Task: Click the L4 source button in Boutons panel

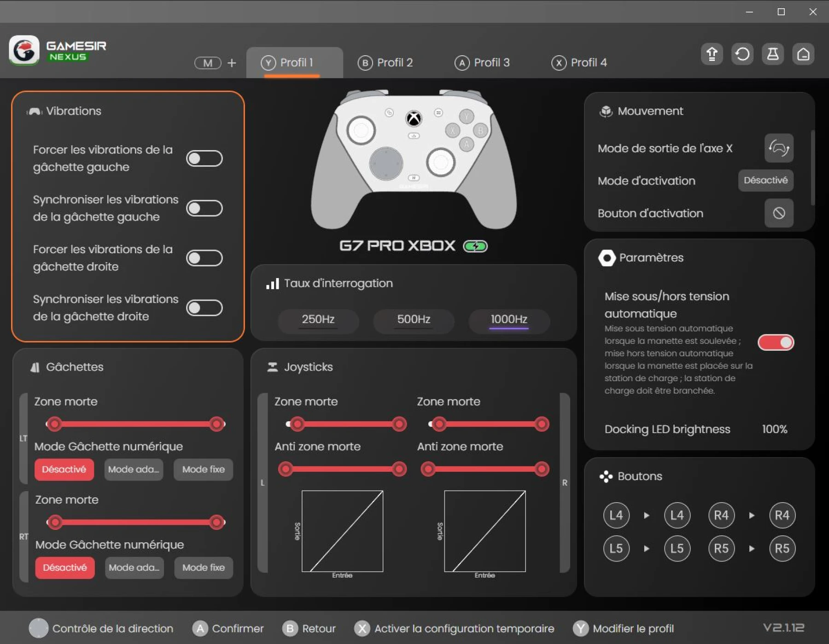Action: [x=616, y=515]
